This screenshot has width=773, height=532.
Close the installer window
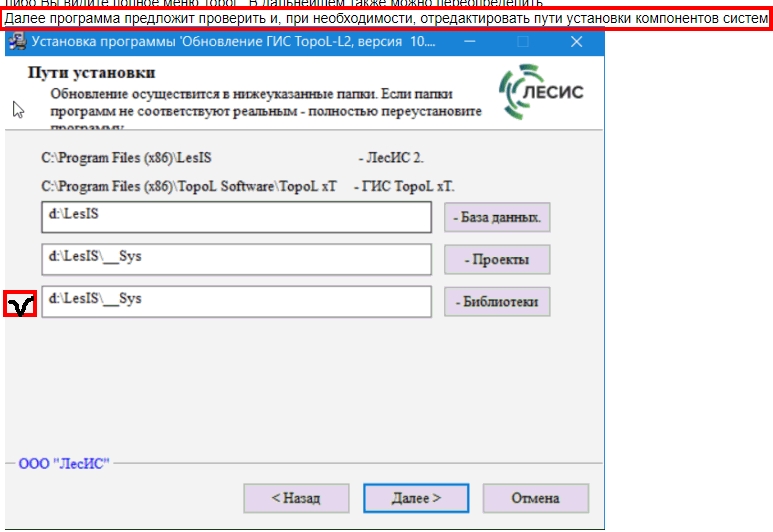pos(576,42)
